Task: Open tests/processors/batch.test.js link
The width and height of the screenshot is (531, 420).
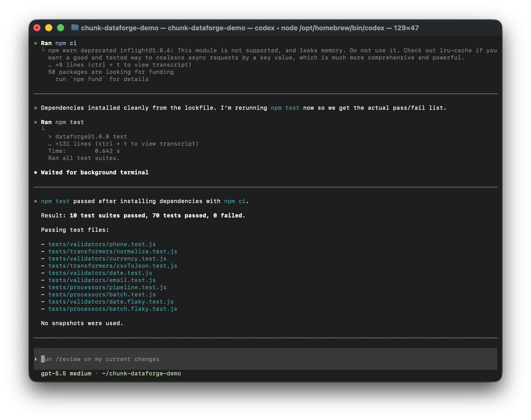Action: pyautogui.click(x=102, y=294)
